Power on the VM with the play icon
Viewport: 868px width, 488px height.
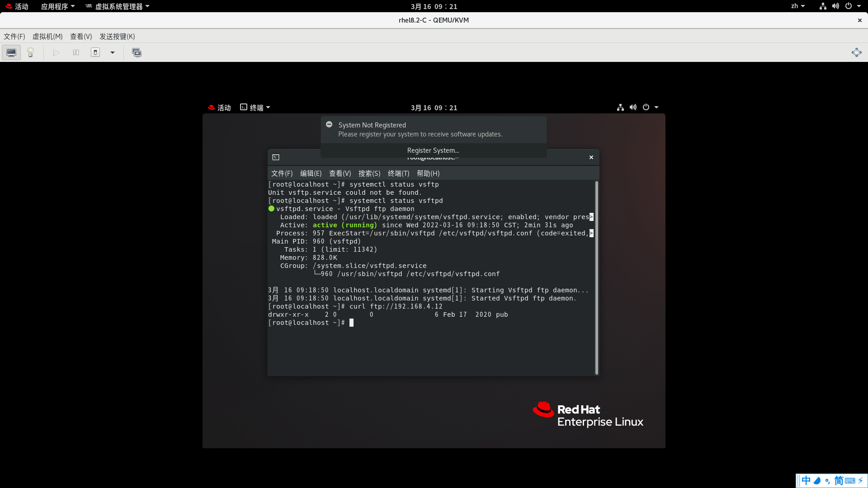(x=56, y=52)
